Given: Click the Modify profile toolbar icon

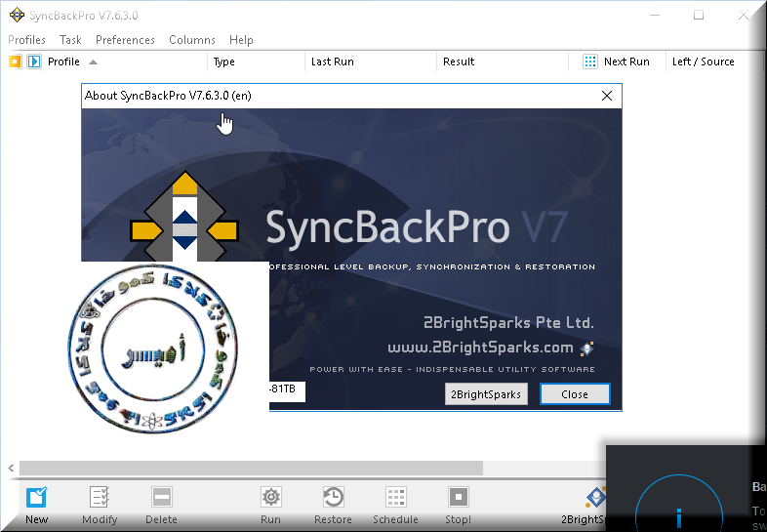Looking at the screenshot, I should (x=100, y=498).
